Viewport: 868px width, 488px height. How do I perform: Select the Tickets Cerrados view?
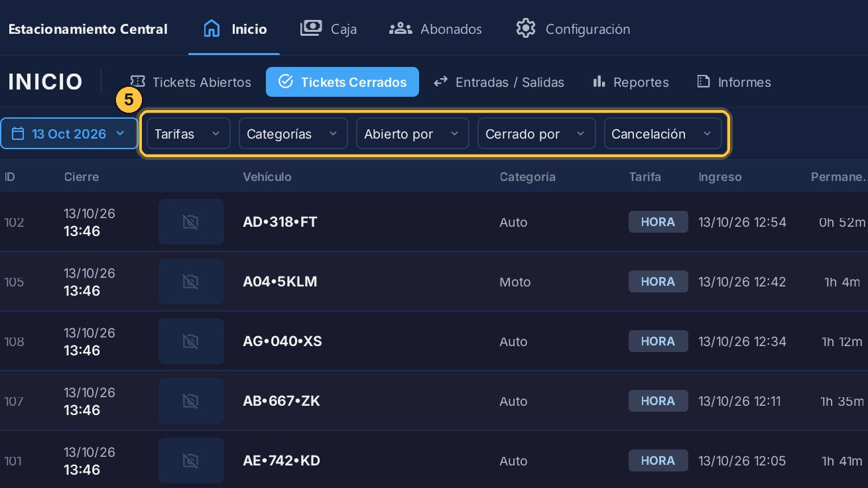(342, 82)
